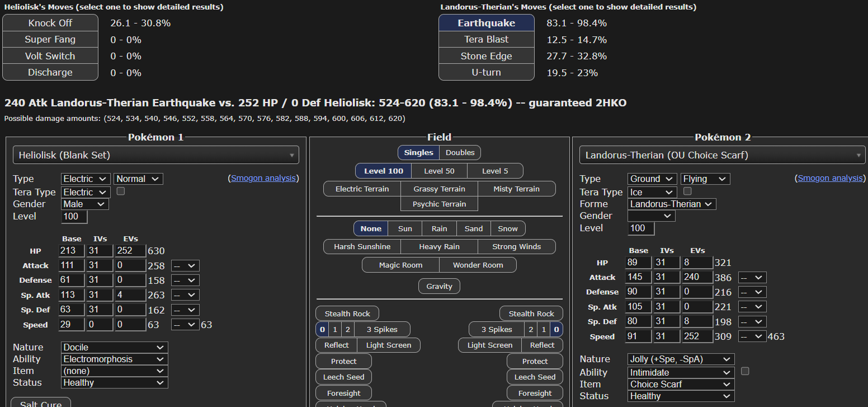This screenshot has height=407, width=868.
Task: Open Heliolisk's Nature dropdown showing Docile
Action: [115, 348]
